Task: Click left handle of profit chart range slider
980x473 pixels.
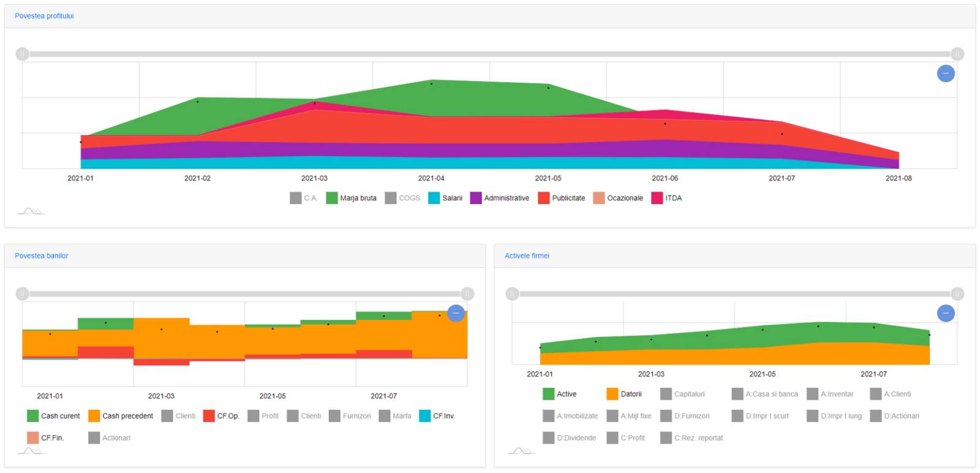Action: (22, 54)
